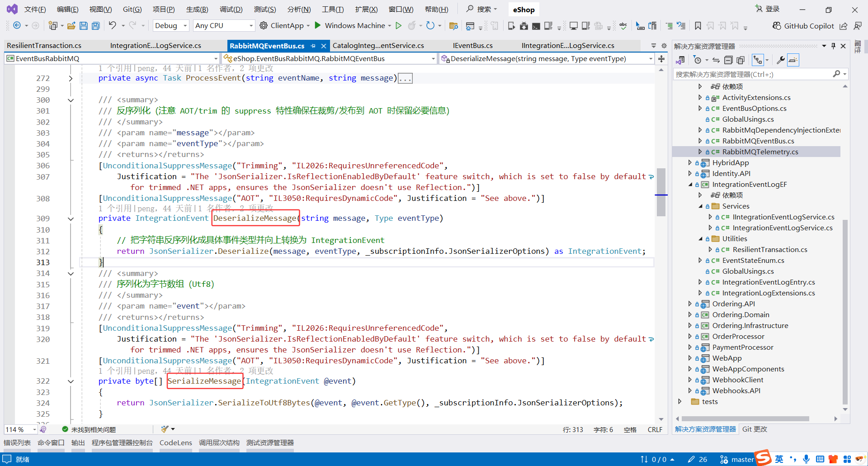This screenshot has height=466, width=868.
Task: Save the current file with single floppy icon
Action: pos(83,26)
